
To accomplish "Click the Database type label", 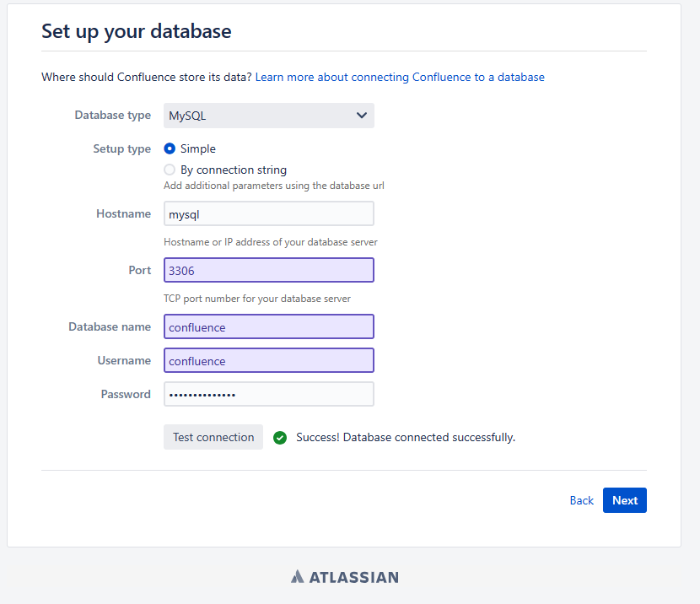I will (x=113, y=116).
